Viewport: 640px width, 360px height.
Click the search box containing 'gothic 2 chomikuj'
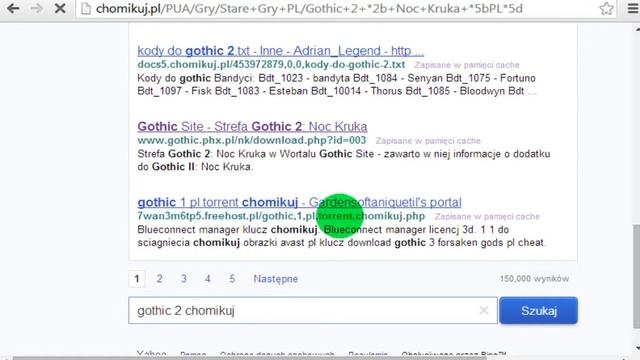click(x=313, y=311)
